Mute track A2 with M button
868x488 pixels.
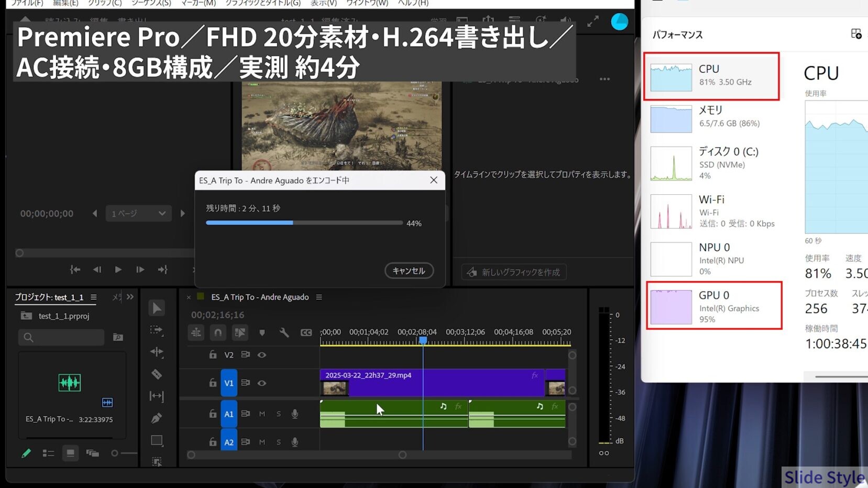[x=262, y=442]
